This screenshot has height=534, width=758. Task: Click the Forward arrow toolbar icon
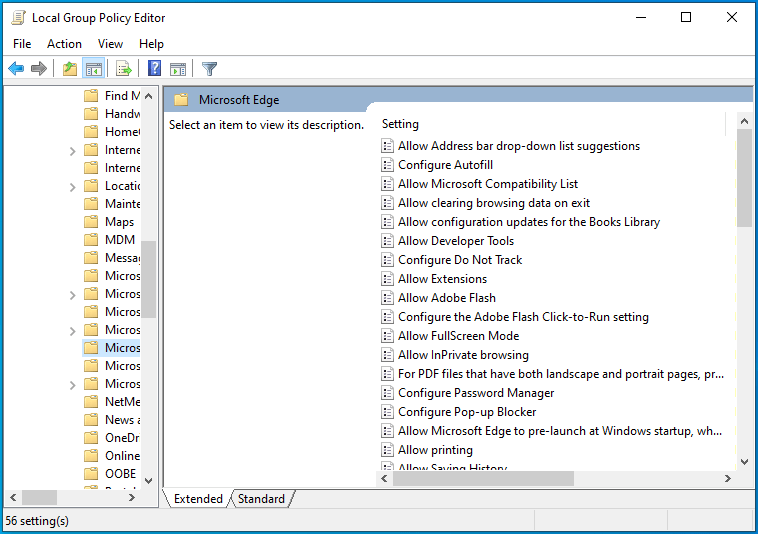pyautogui.click(x=39, y=69)
